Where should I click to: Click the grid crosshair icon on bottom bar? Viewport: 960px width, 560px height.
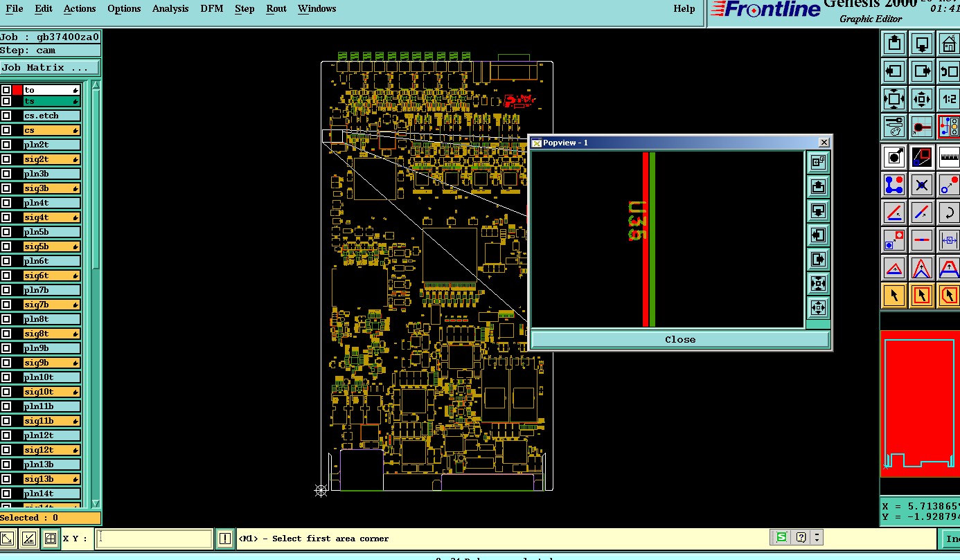50,538
